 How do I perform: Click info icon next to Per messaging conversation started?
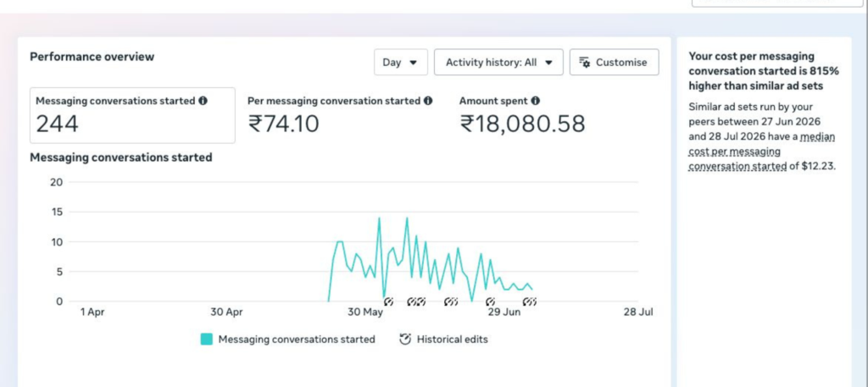(x=428, y=101)
